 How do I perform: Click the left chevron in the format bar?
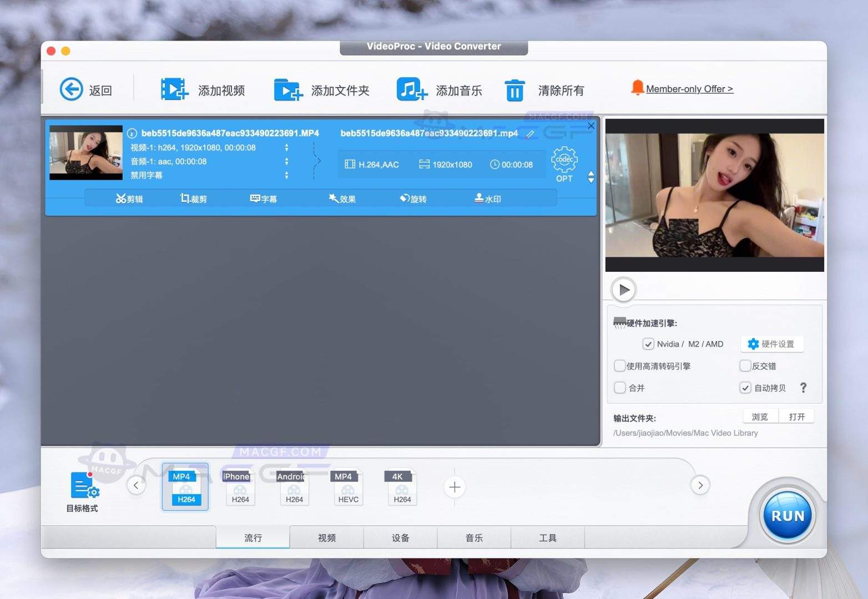pyautogui.click(x=136, y=485)
